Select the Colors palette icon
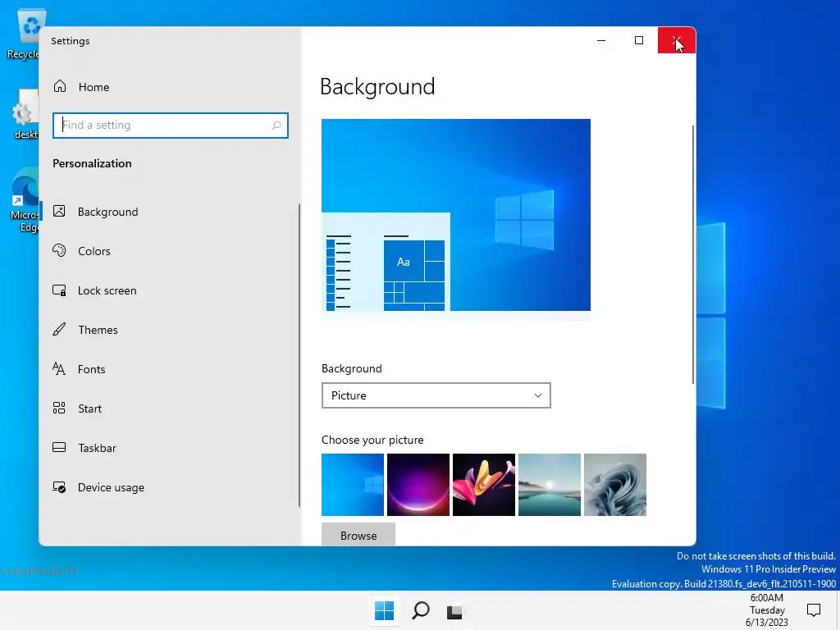Screen dimensions: 840x630 59,250
